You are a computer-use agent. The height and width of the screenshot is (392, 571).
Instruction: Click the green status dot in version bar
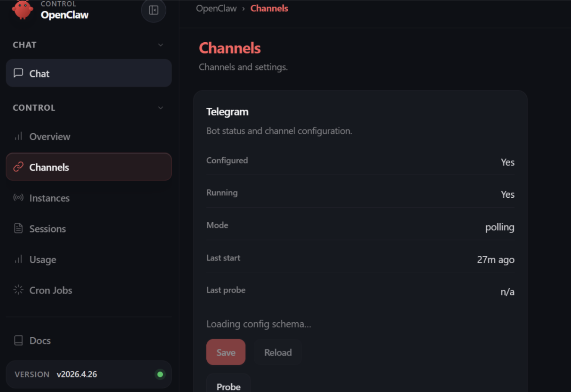click(160, 374)
